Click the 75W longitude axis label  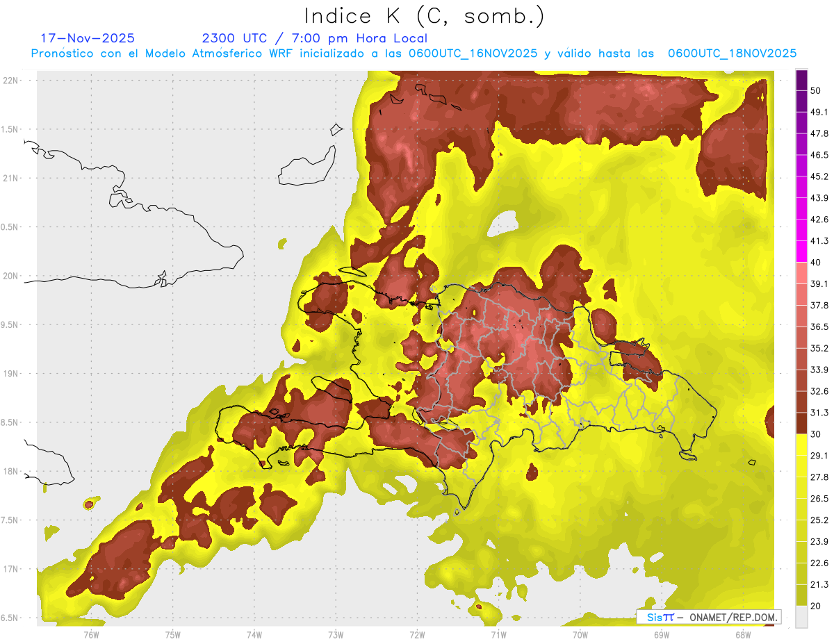173,634
